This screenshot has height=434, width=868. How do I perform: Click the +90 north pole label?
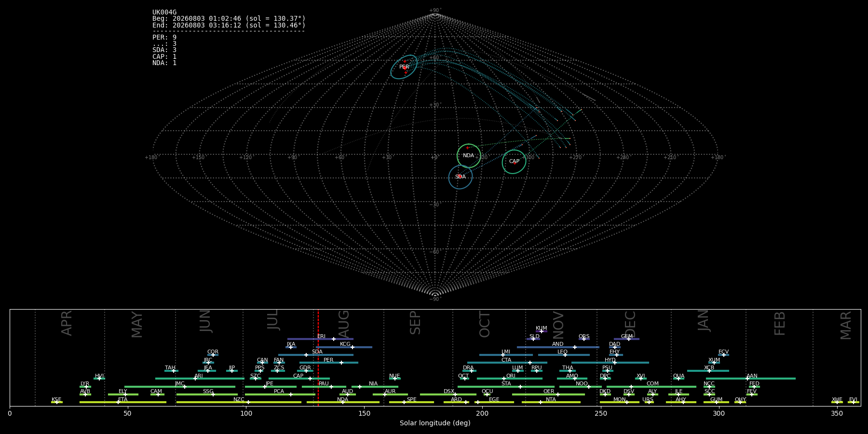(x=434, y=10)
